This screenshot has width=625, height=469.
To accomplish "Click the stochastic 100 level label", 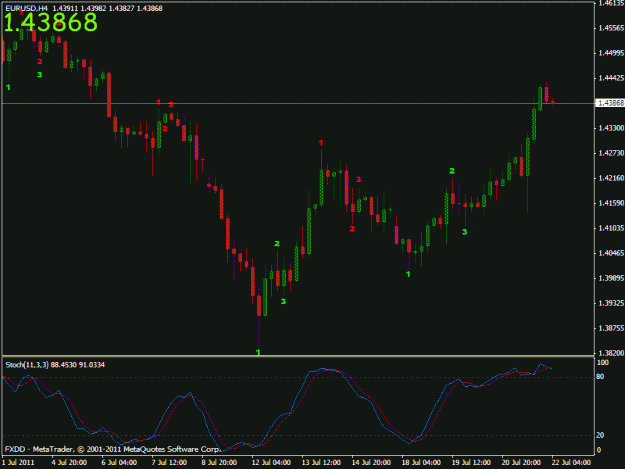I will click(x=603, y=363).
